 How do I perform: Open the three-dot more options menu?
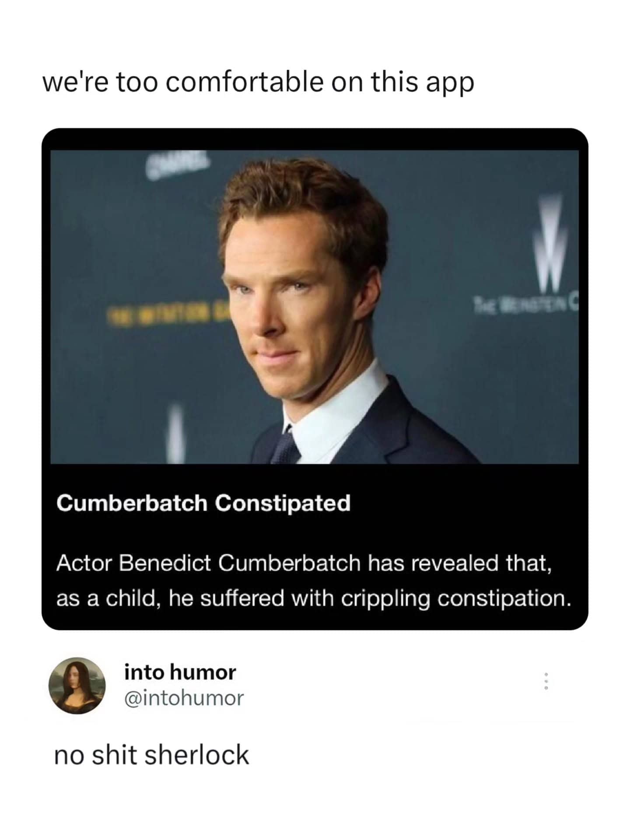click(545, 681)
